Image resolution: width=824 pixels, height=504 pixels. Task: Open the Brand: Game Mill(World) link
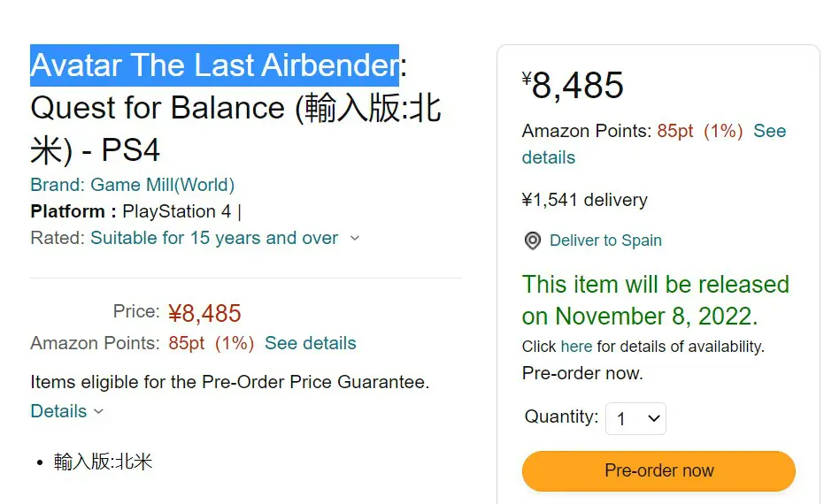click(x=133, y=185)
